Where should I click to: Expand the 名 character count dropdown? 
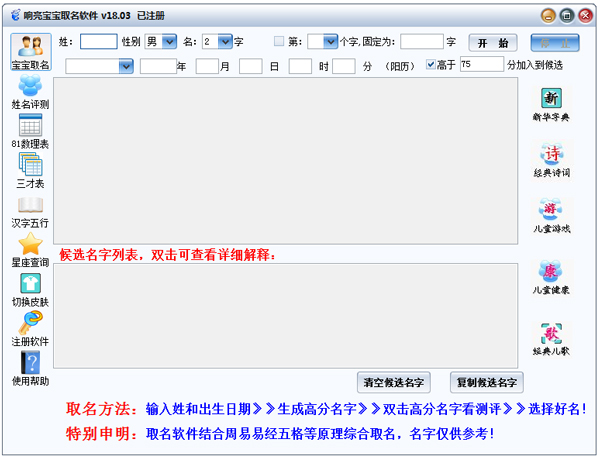(224, 42)
